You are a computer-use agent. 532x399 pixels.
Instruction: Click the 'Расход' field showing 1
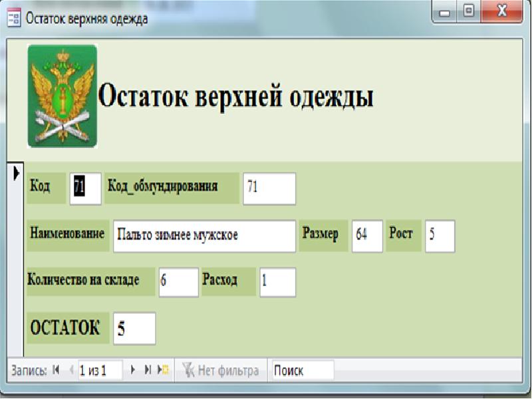(277, 282)
